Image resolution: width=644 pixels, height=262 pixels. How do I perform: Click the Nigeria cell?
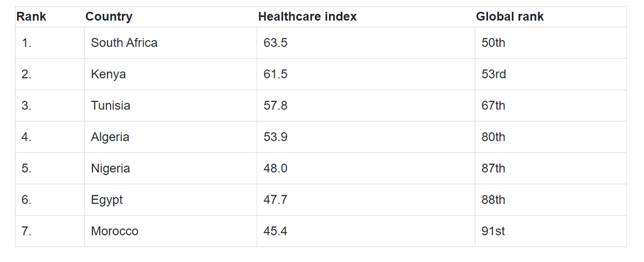(x=111, y=168)
